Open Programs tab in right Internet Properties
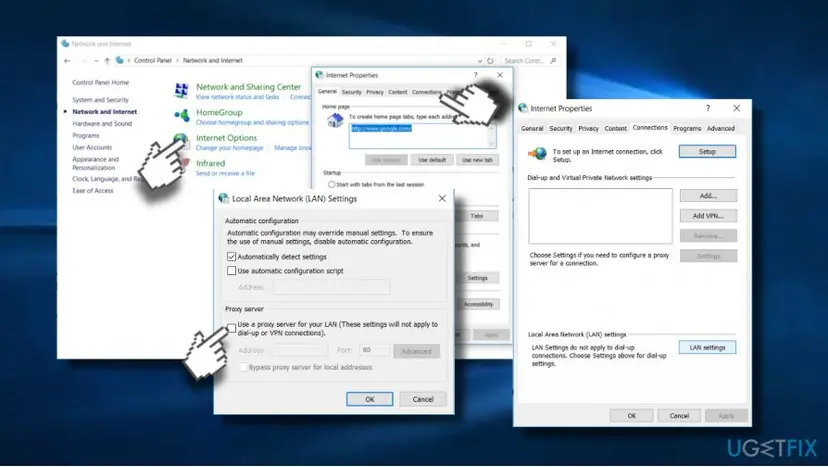The height and width of the screenshot is (467, 828). click(x=687, y=128)
